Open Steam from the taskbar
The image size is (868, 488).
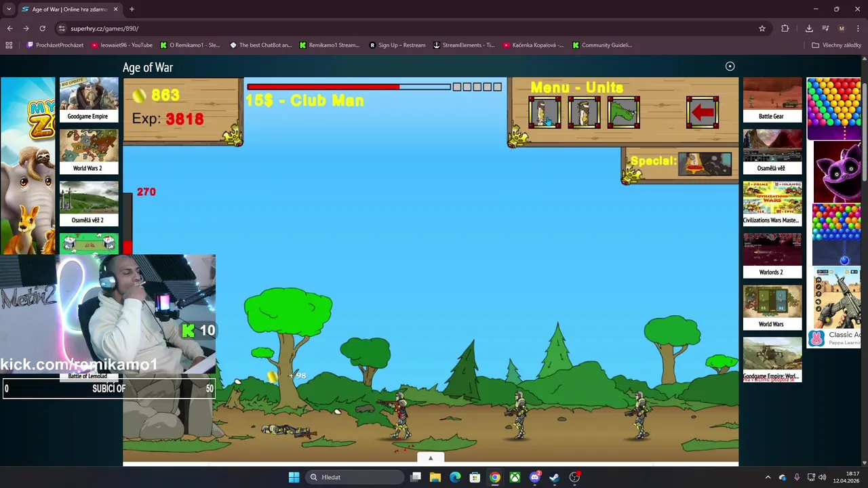coord(554,477)
